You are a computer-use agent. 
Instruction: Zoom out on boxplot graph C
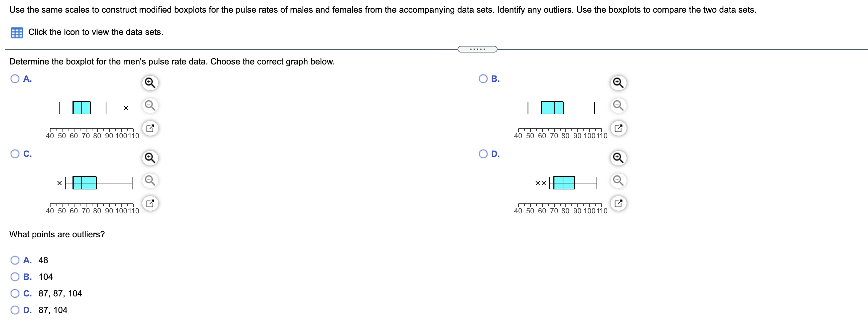[x=150, y=180]
